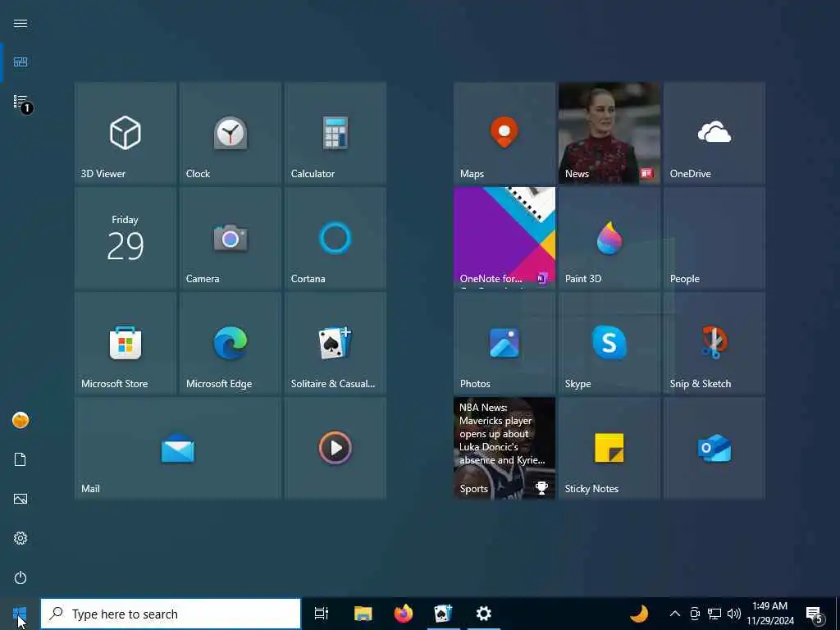This screenshot has width=840, height=630.
Task: Open the network status tray icon
Action: [714, 614]
